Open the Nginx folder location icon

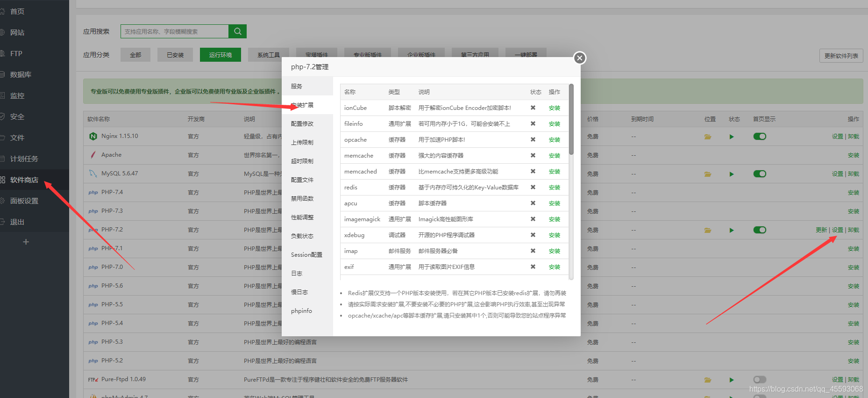708,137
